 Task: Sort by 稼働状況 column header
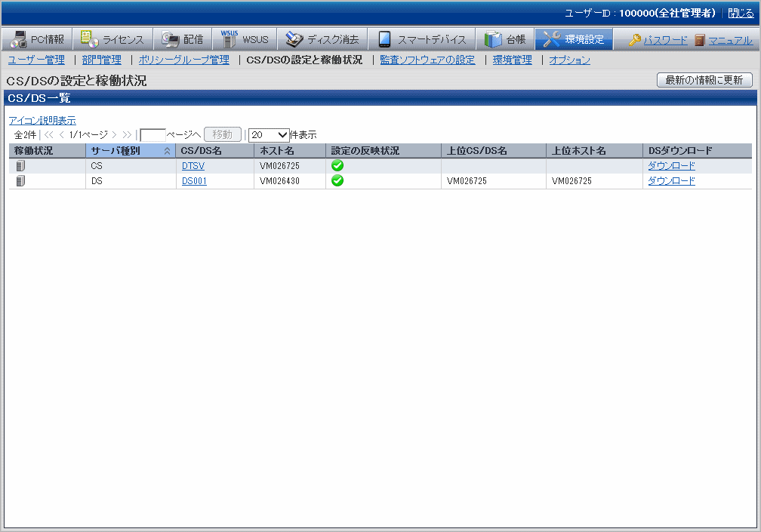(47, 151)
